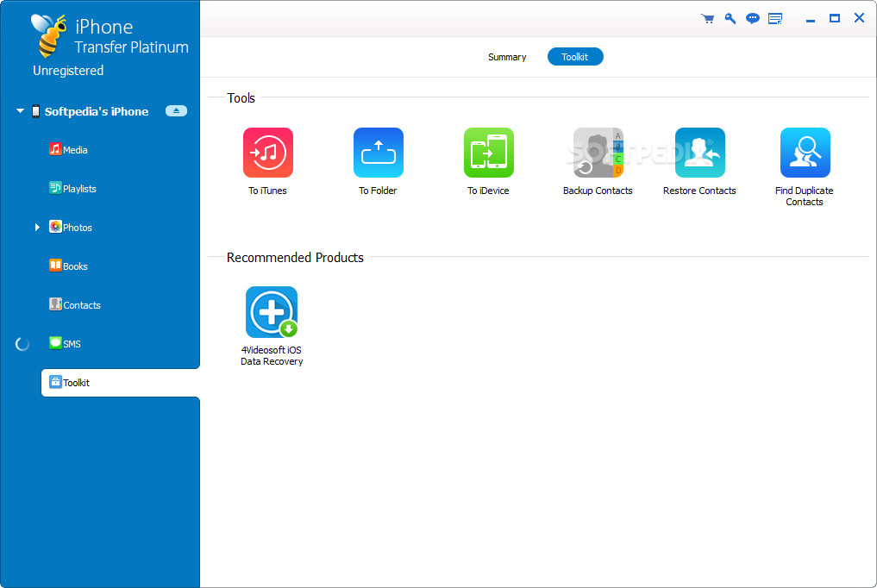
Task: Switch to the Toolkit tab
Action: (x=575, y=56)
